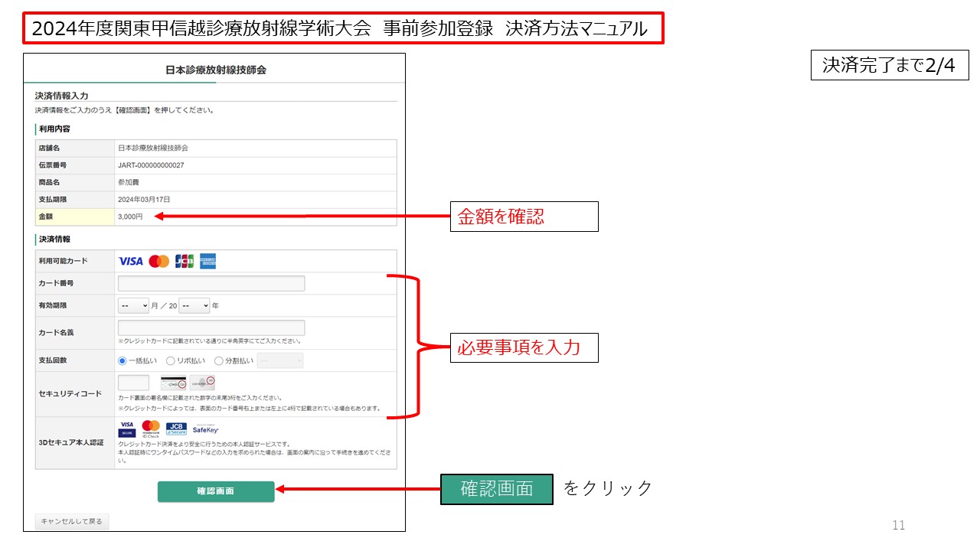Image resolution: width=980 pixels, height=551 pixels.
Task: Click the Mastercard ID Check logo
Action: coord(151,429)
